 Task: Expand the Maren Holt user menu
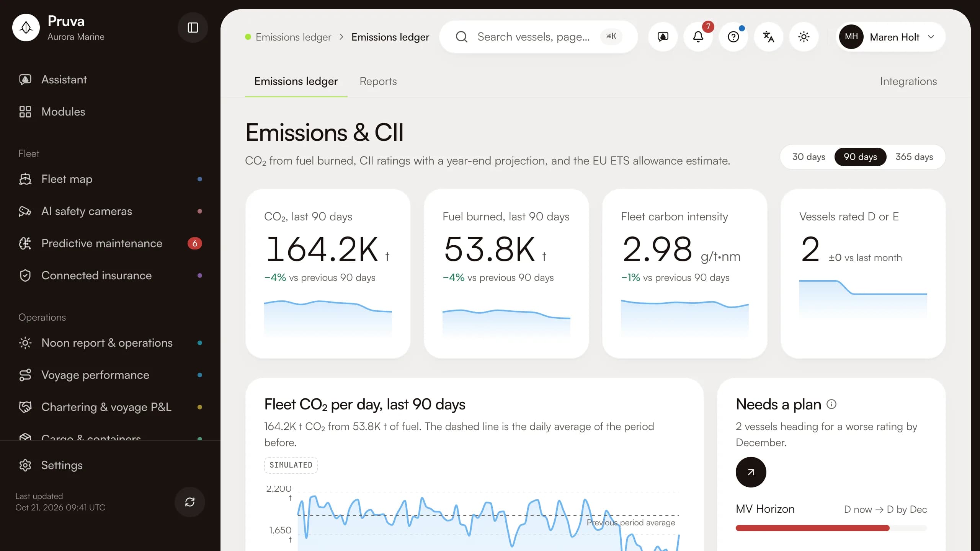coord(890,37)
